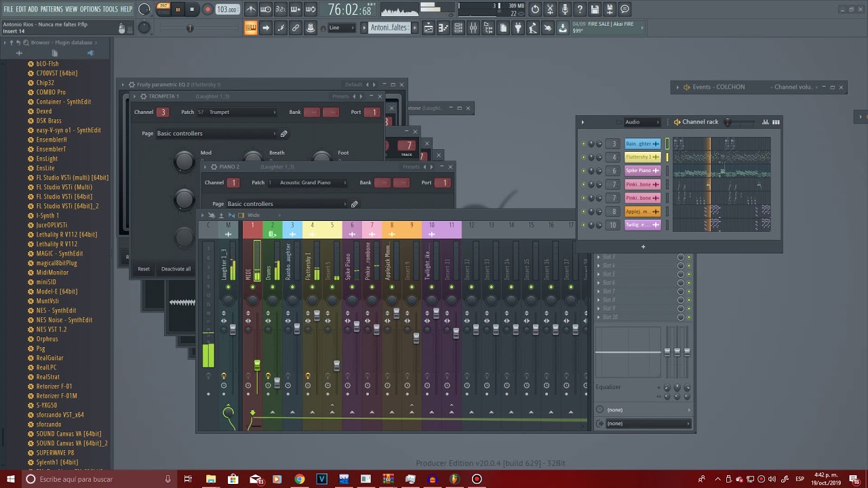
Task: Open the FILE menu
Action: point(9,9)
